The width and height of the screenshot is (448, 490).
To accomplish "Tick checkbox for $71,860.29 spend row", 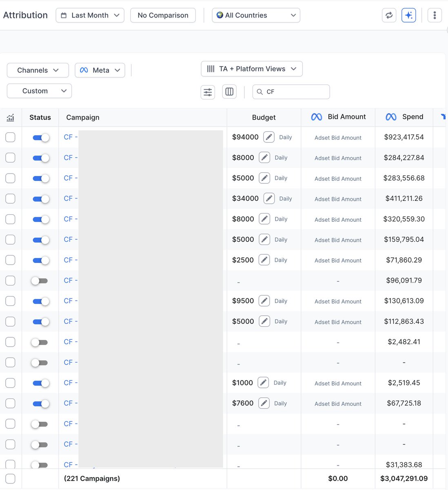I will [x=10, y=260].
